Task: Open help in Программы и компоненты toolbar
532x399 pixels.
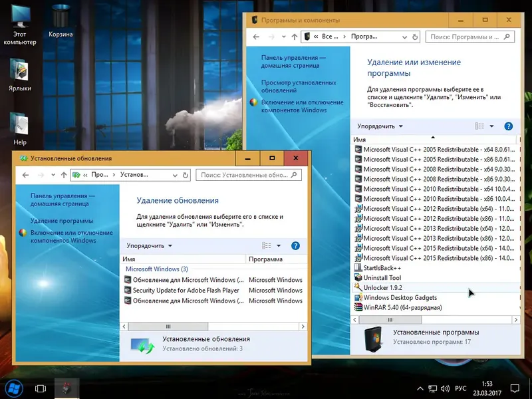Action: [x=508, y=126]
